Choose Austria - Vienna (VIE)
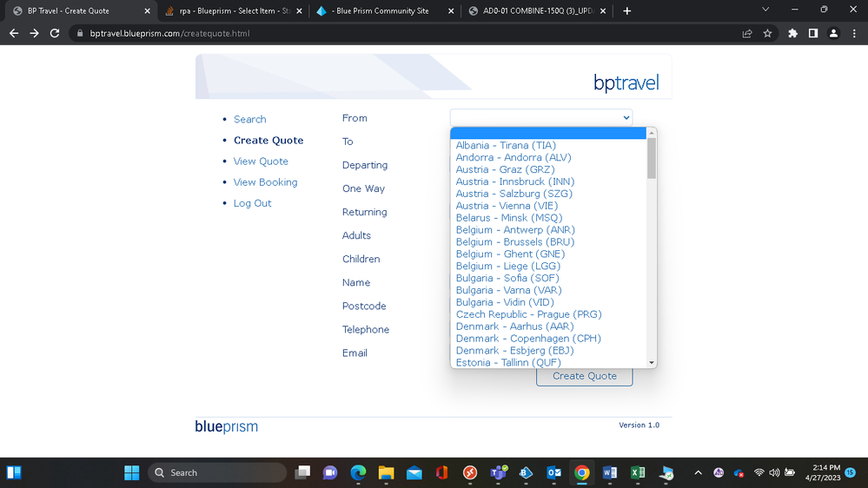The height and width of the screenshot is (488, 868). pyautogui.click(x=548, y=206)
